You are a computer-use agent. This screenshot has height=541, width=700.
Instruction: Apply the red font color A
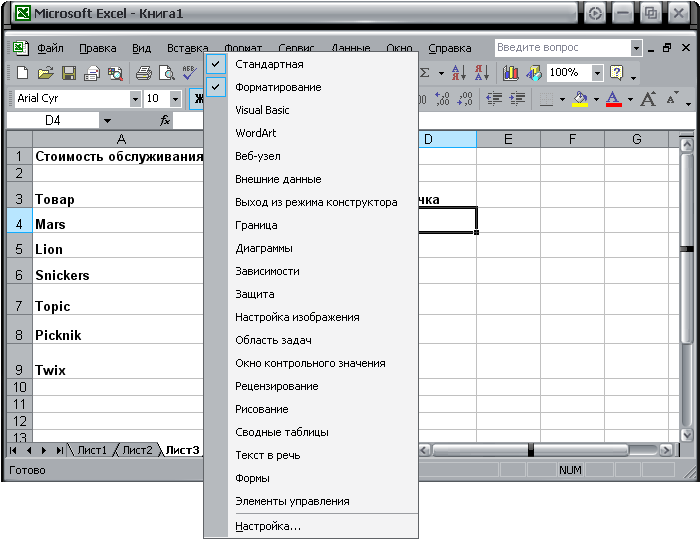(613, 99)
